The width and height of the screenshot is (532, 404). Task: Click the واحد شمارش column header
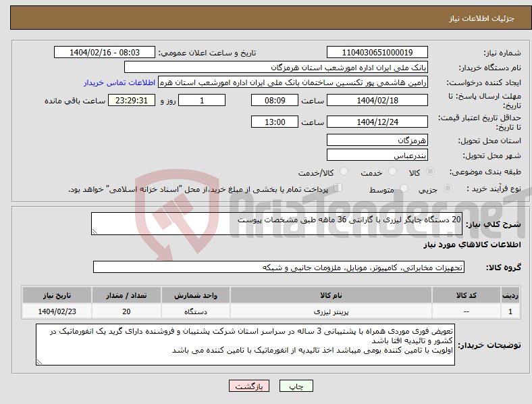coord(195,295)
